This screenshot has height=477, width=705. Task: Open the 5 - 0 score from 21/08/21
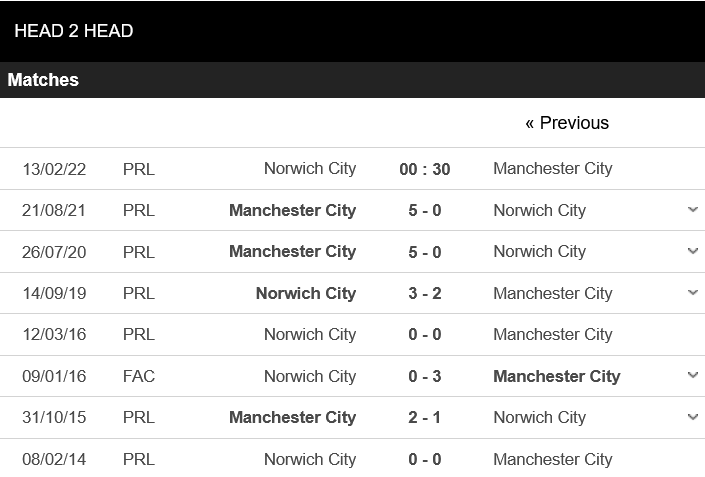point(424,210)
